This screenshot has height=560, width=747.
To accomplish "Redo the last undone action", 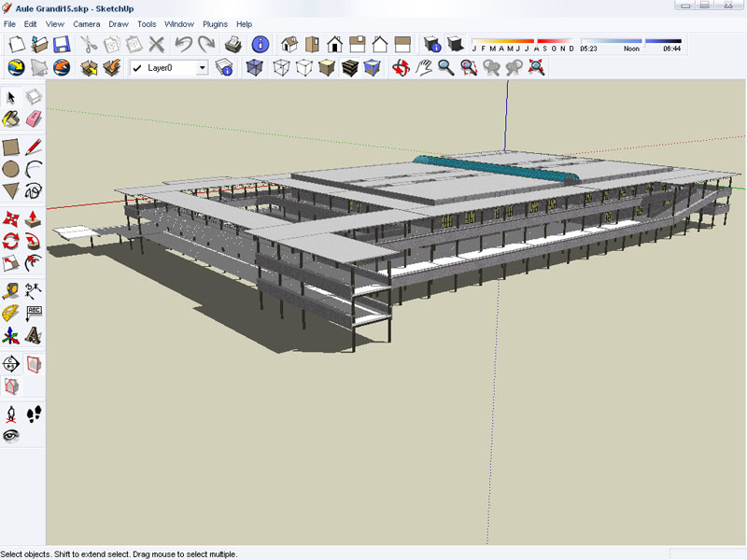I will tap(205, 44).
